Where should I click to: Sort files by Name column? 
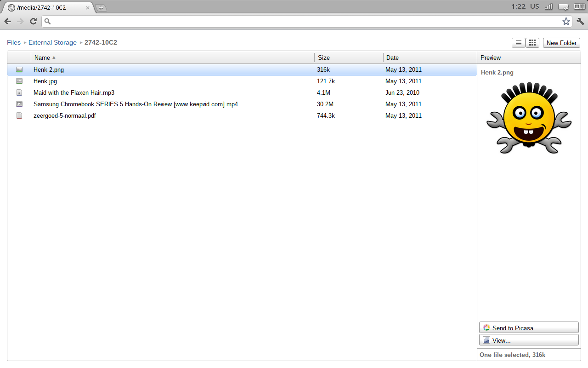coord(173,57)
